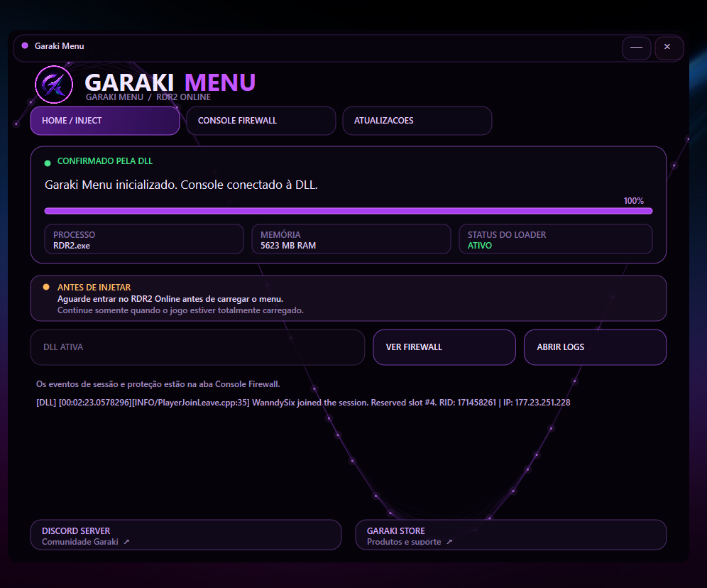Click "Continue somente quando o jogo estiver" line
The height and width of the screenshot is (588, 707).
[x=180, y=310]
